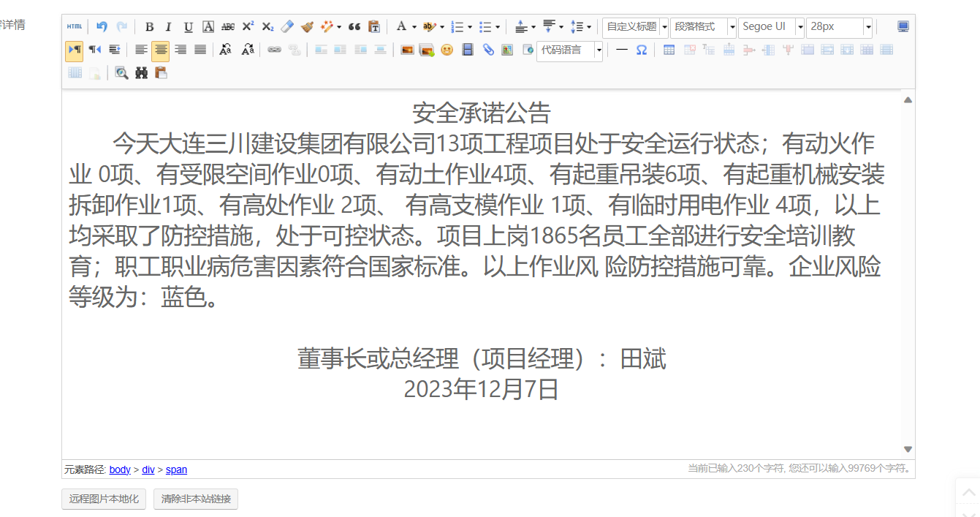Toggle right-to-left text direction

[95, 50]
